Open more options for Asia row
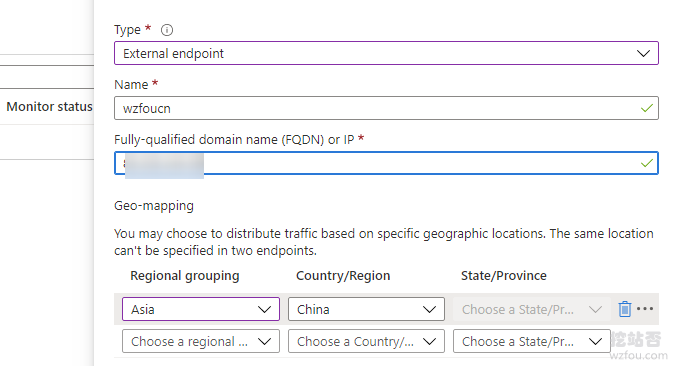Screen dimensions: 679x366 [645, 308]
